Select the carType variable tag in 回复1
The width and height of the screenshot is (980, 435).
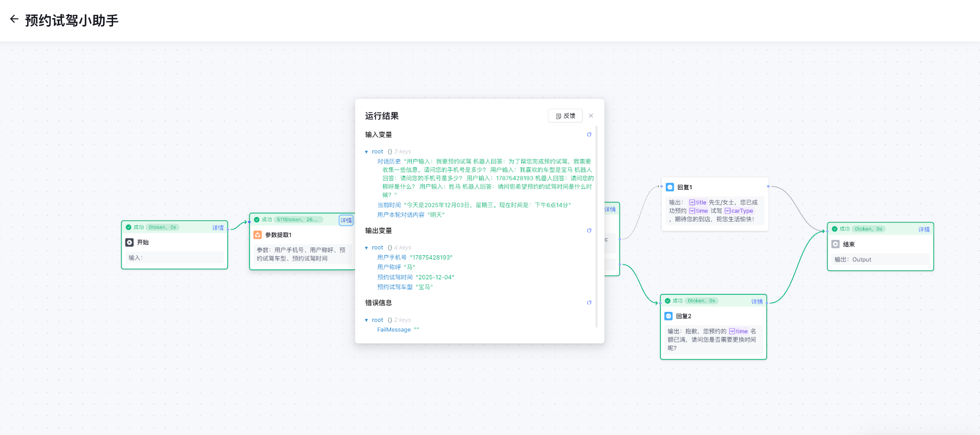click(739, 211)
